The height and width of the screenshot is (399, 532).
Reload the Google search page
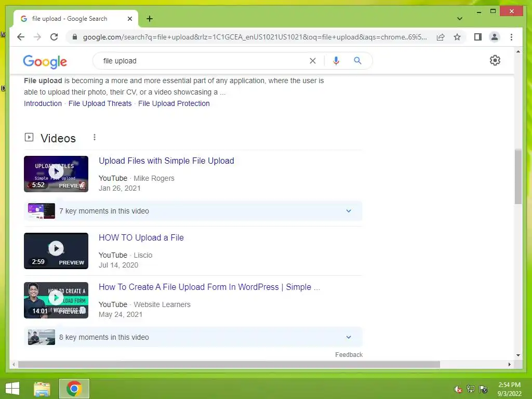[x=54, y=37]
